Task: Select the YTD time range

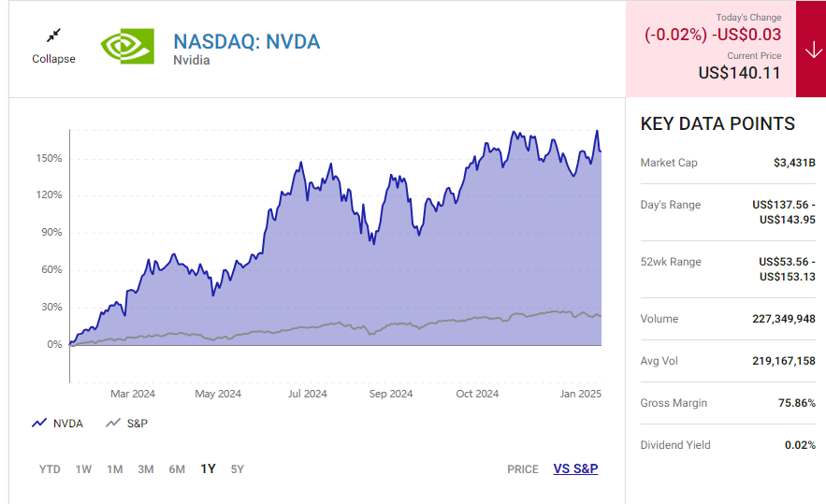Action: [50, 469]
